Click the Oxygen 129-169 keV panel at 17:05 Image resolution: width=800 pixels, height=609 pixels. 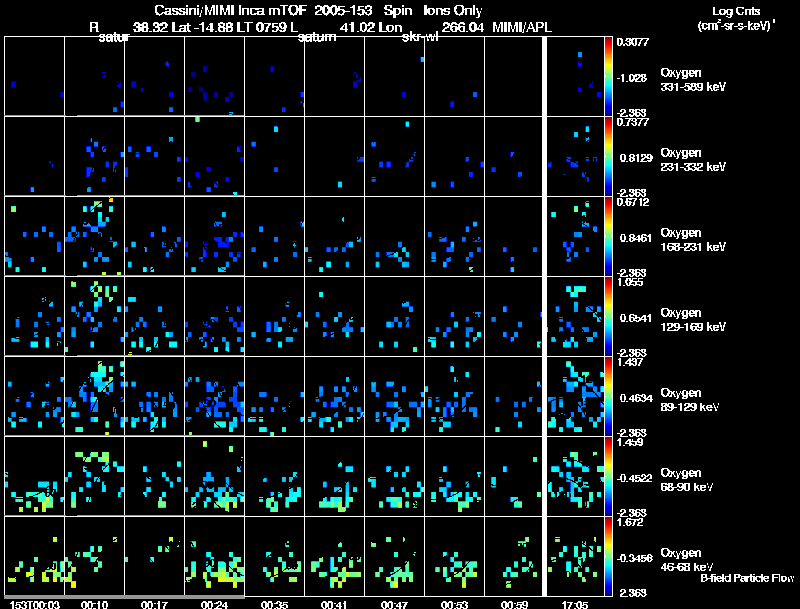575,316
